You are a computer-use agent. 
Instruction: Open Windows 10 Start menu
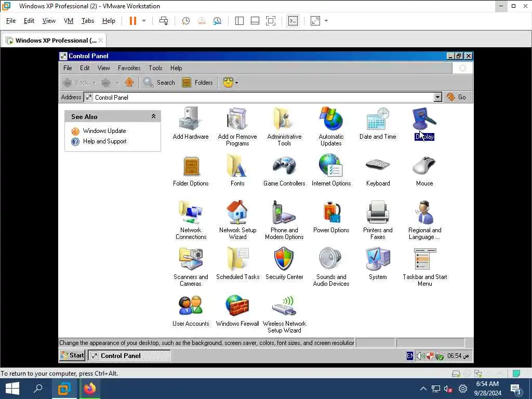click(x=12, y=389)
